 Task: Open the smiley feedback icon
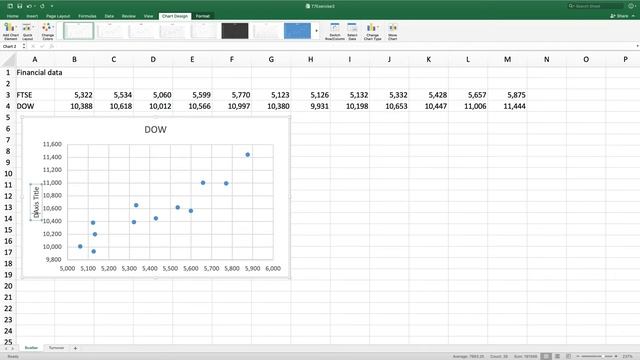coord(631,6)
